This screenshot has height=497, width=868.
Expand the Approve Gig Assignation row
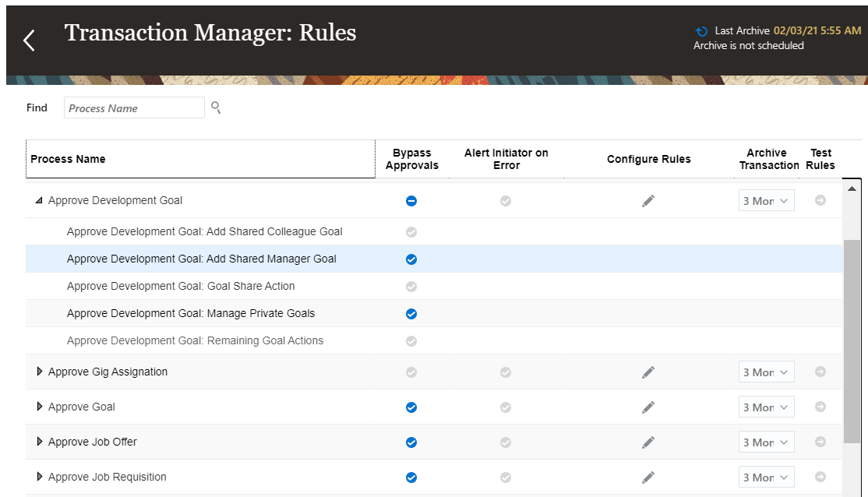tap(41, 372)
